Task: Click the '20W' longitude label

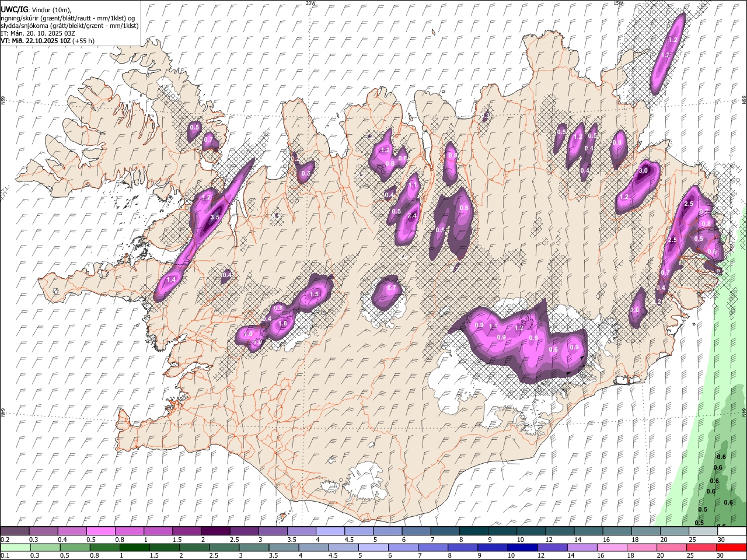Action: coord(310,3)
